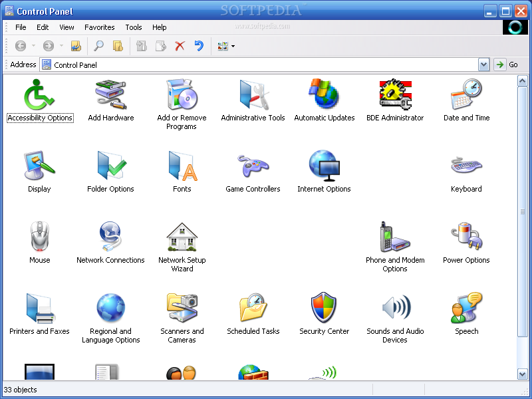Click the red X Delete button
This screenshot has width=532, height=399.
[x=180, y=46]
